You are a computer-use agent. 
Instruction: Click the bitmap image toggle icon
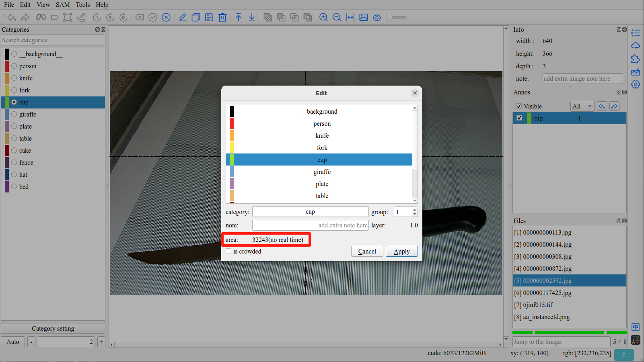pos(364,17)
